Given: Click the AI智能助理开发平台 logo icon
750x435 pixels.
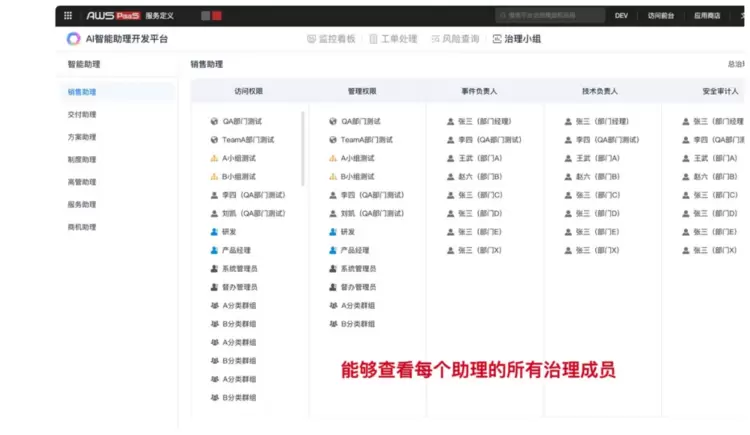Looking at the screenshot, I should point(74,39).
